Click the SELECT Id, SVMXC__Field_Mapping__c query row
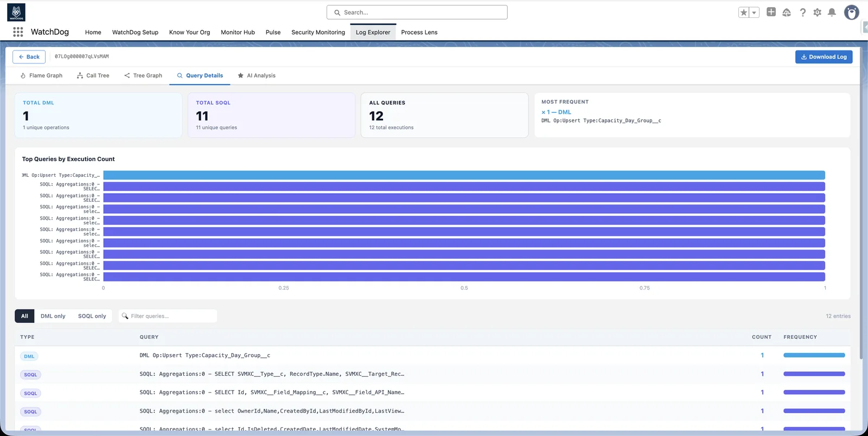This screenshot has height=436, width=868. 432,393
